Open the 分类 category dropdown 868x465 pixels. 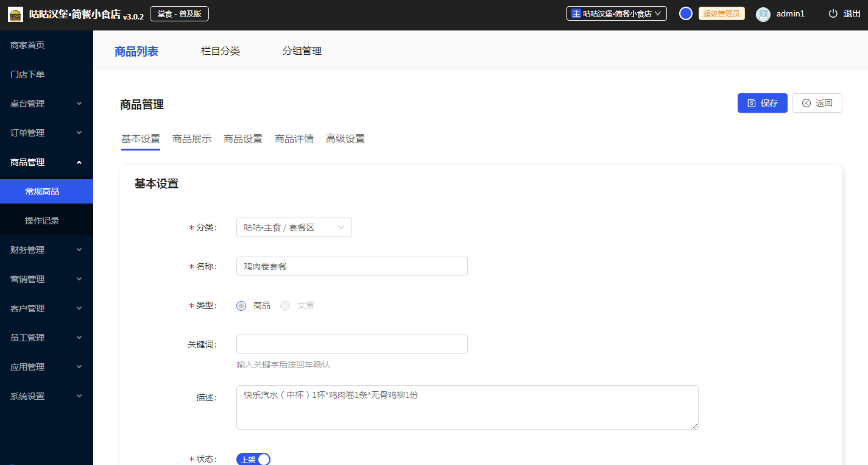[294, 227]
